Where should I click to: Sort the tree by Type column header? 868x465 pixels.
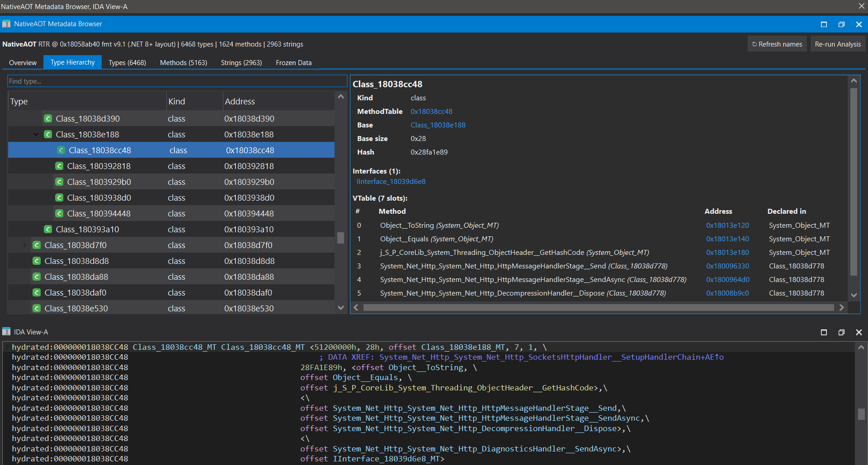point(87,102)
